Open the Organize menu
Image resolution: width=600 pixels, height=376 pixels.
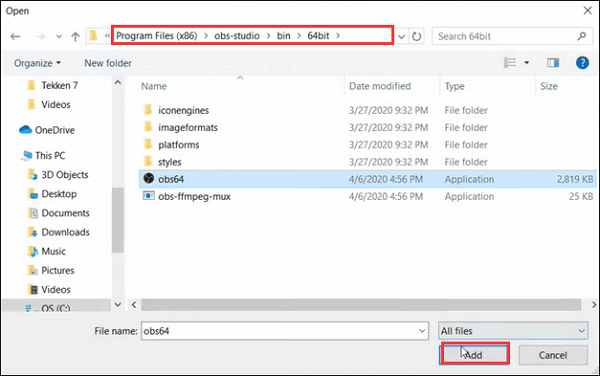point(37,63)
